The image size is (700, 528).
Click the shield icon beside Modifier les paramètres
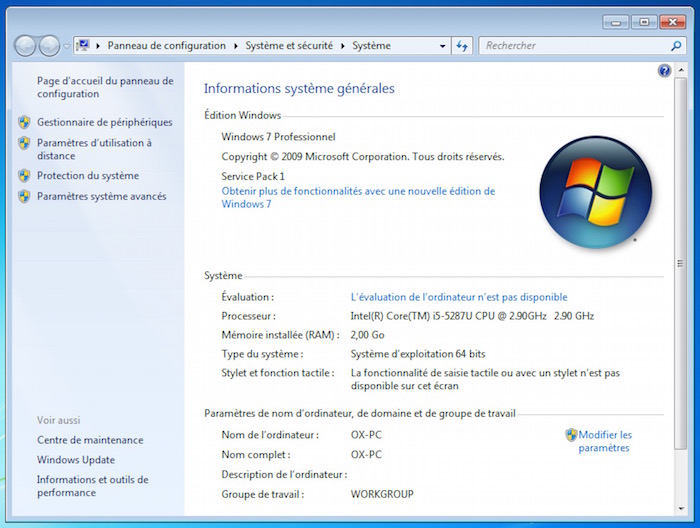coord(571,435)
